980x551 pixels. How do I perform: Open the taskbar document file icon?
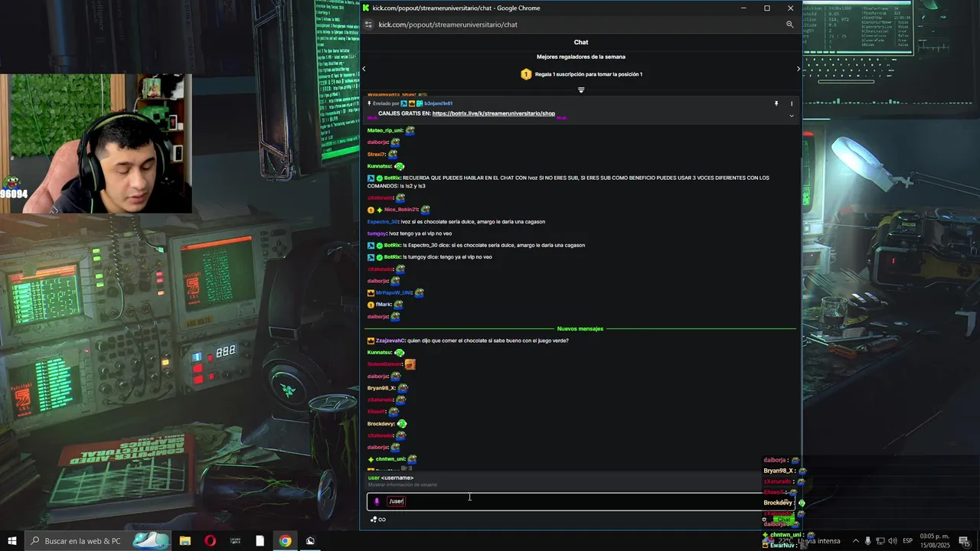[260, 541]
